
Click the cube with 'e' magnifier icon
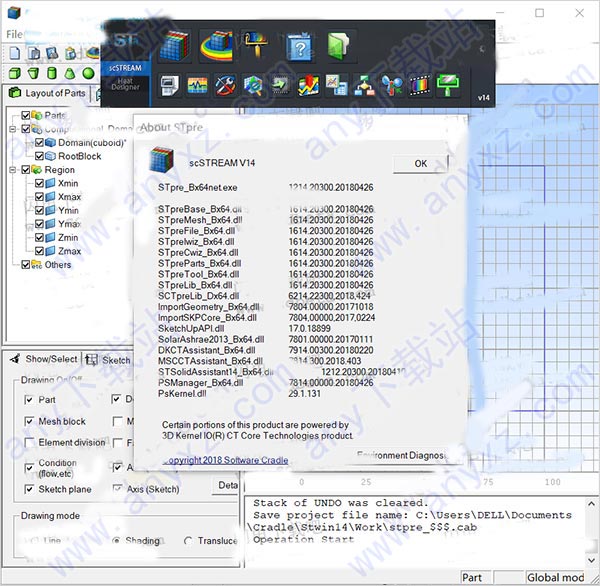(x=253, y=85)
